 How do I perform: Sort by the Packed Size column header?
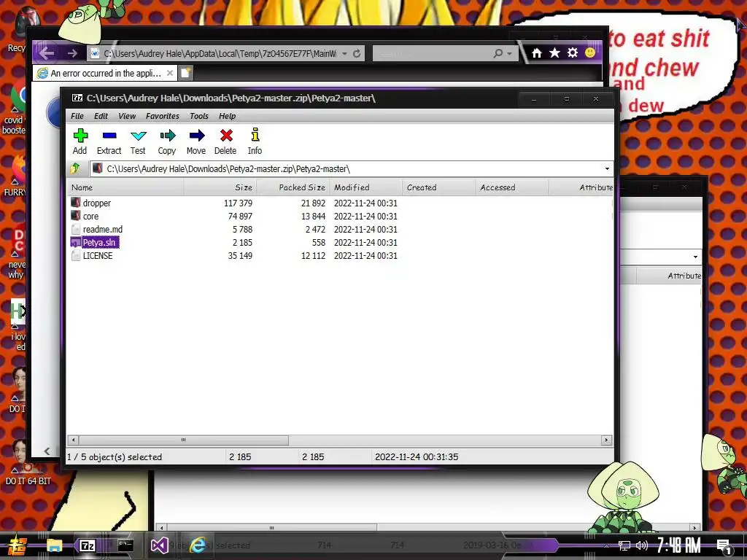[293, 187]
